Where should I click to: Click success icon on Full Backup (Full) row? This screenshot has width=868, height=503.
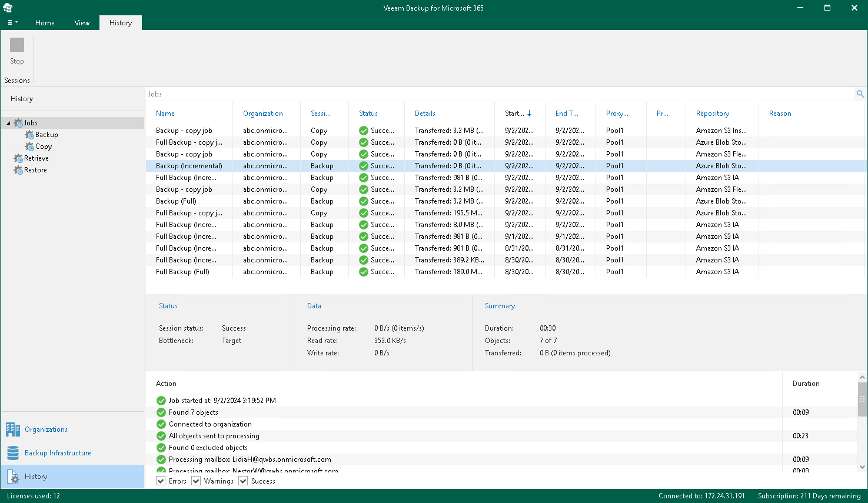(x=364, y=272)
